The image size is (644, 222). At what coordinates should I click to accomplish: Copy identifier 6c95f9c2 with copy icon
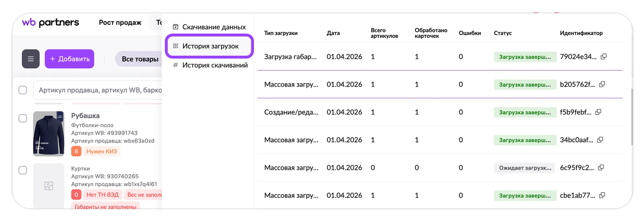click(x=601, y=167)
